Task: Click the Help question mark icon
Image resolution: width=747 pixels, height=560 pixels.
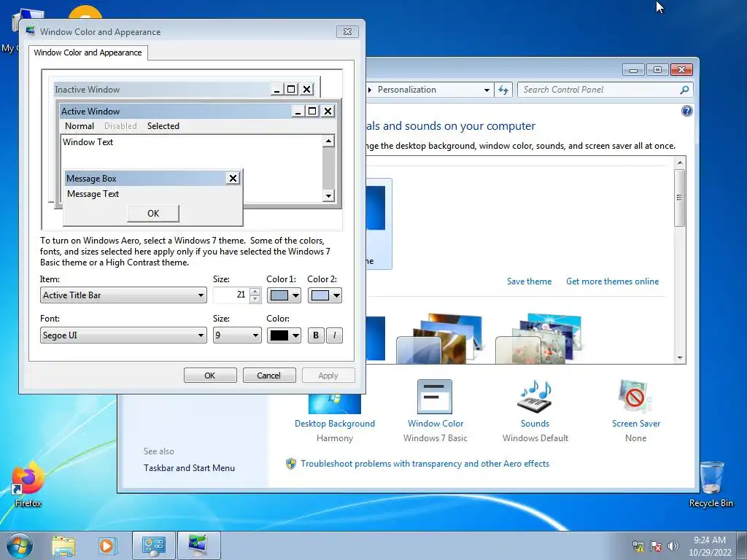Action: pos(686,111)
